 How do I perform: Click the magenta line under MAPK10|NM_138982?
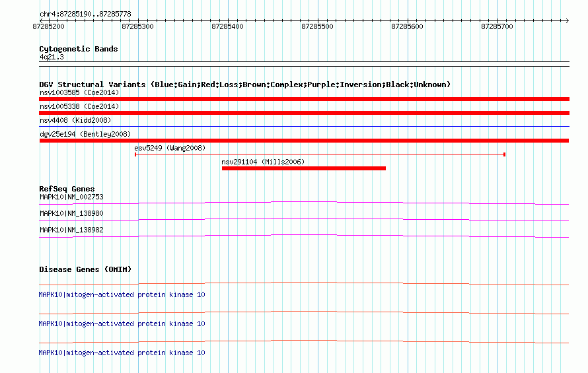point(304,236)
